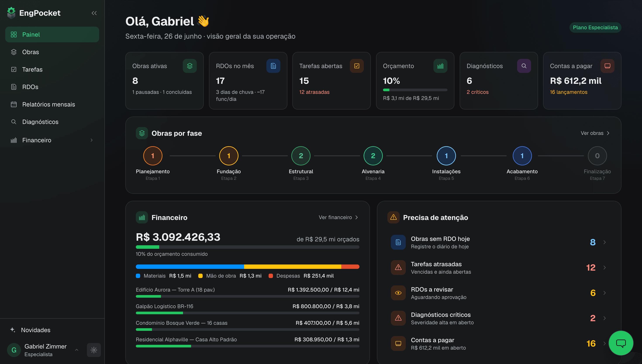Viewport: 642px width, 364px height.
Task: Toggle light/dark theme sun button
Action: tap(94, 350)
